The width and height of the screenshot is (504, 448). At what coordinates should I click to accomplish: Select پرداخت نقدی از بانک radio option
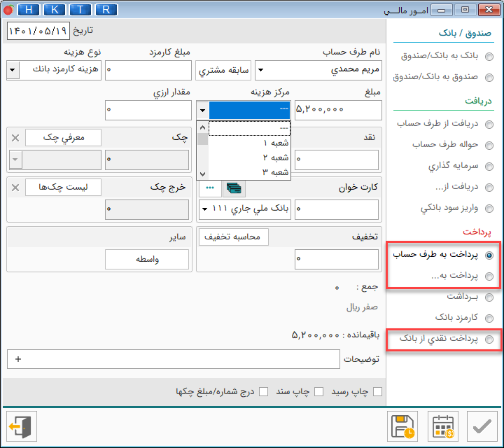(x=489, y=339)
